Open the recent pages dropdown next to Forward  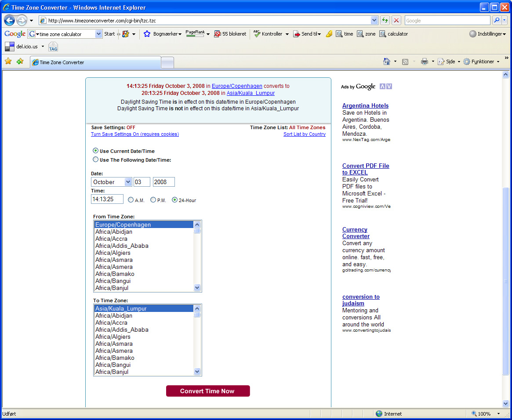31,21
